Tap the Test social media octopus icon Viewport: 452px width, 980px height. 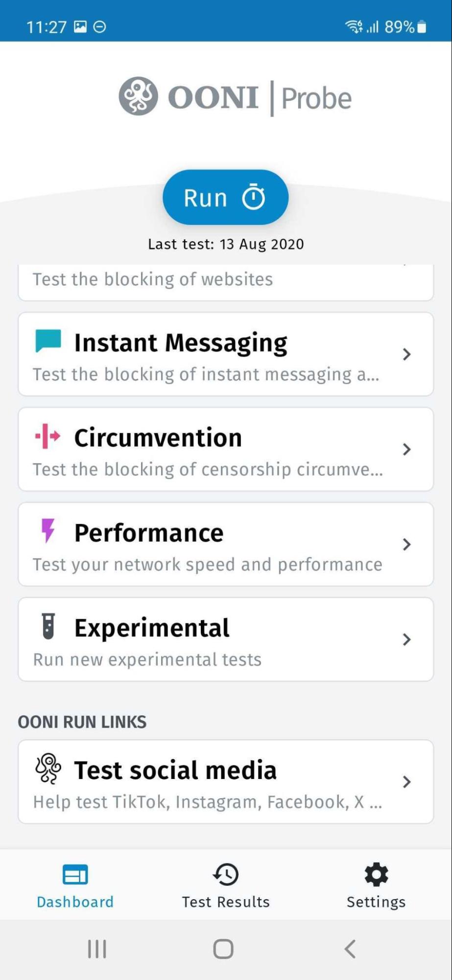pyautogui.click(x=48, y=768)
